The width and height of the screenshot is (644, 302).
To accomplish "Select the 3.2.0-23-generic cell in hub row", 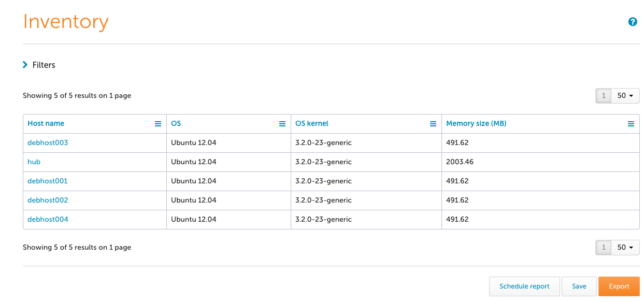I will (x=366, y=162).
